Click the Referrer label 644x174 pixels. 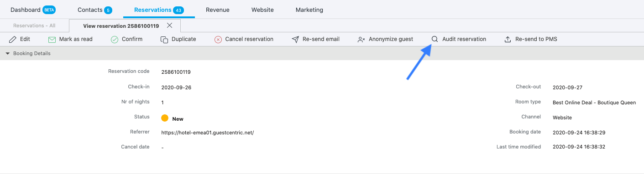[140, 132]
